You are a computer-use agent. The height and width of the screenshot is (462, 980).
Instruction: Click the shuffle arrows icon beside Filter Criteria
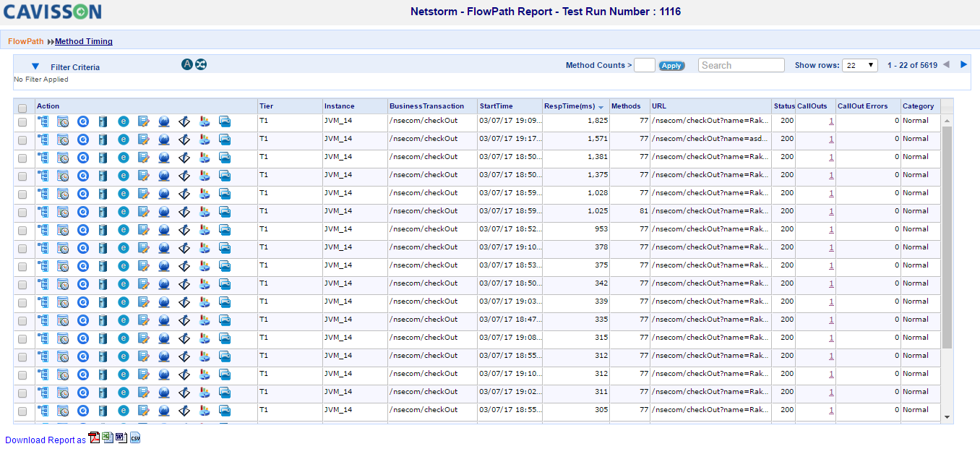click(201, 64)
